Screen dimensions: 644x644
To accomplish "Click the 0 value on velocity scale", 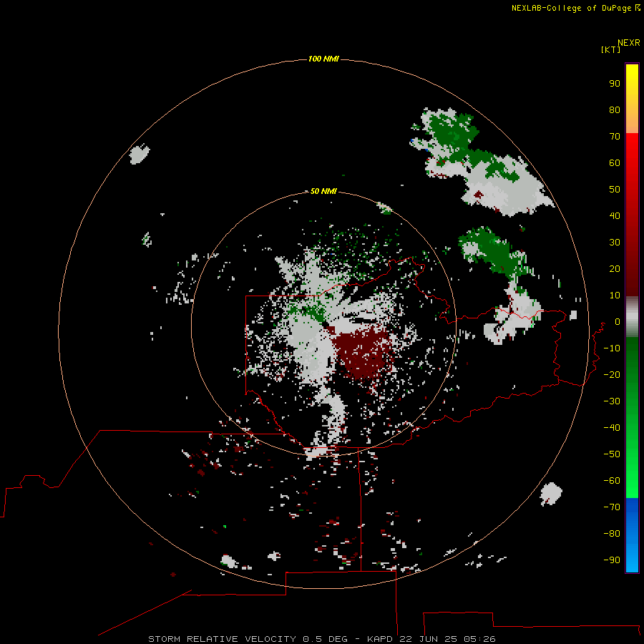I will click(618, 321).
